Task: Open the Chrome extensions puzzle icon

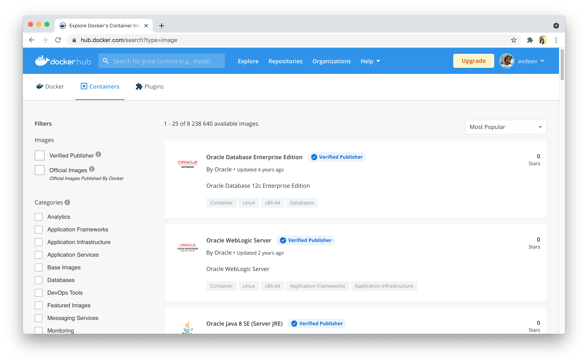Action: click(530, 40)
